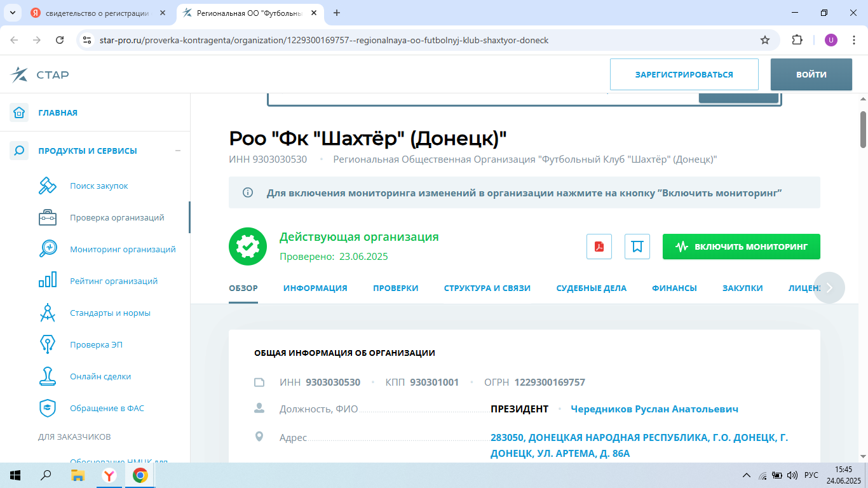The width and height of the screenshot is (868, 488).
Task: Switch to the СТРУКТУРА И СВЯЗИ tab
Action: [487, 288]
